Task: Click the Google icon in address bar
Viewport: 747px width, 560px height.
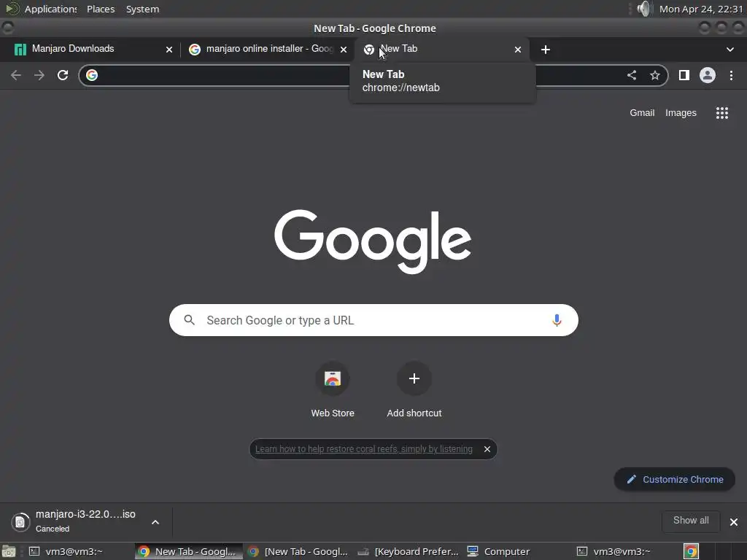Action: (92, 75)
